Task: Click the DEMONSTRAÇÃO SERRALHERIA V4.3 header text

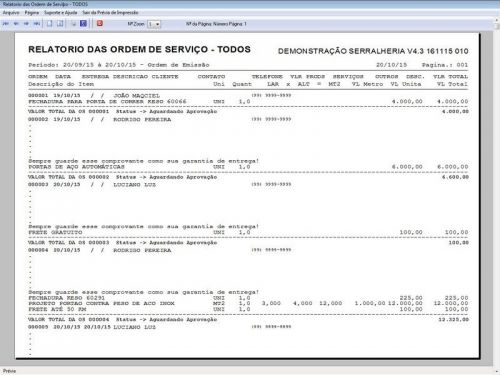Action: tap(373, 51)
